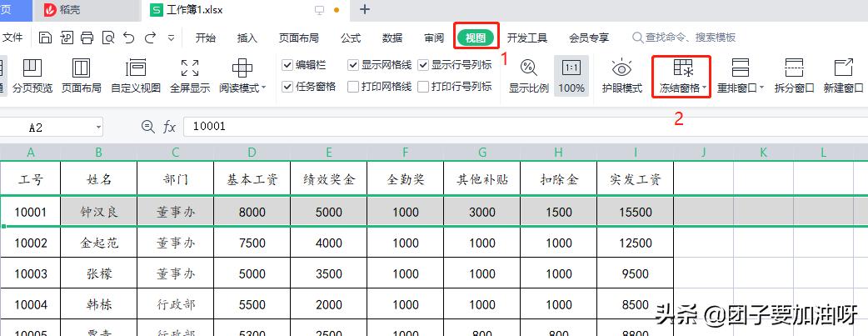Click cell with name 张檬
This screenshot has width=868, height=336.
pyautogui.click(x=99, y=274)
